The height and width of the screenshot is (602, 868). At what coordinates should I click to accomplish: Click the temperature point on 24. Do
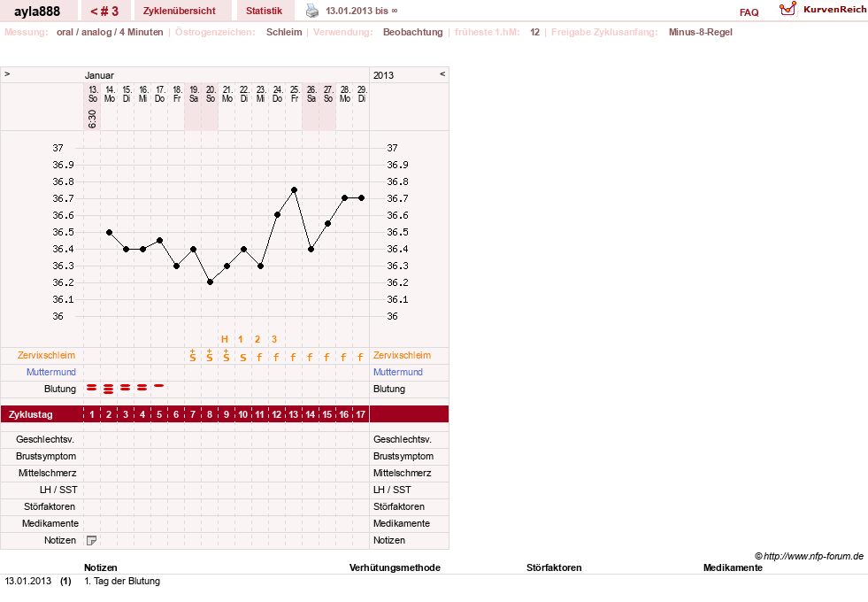pos(277,215)
